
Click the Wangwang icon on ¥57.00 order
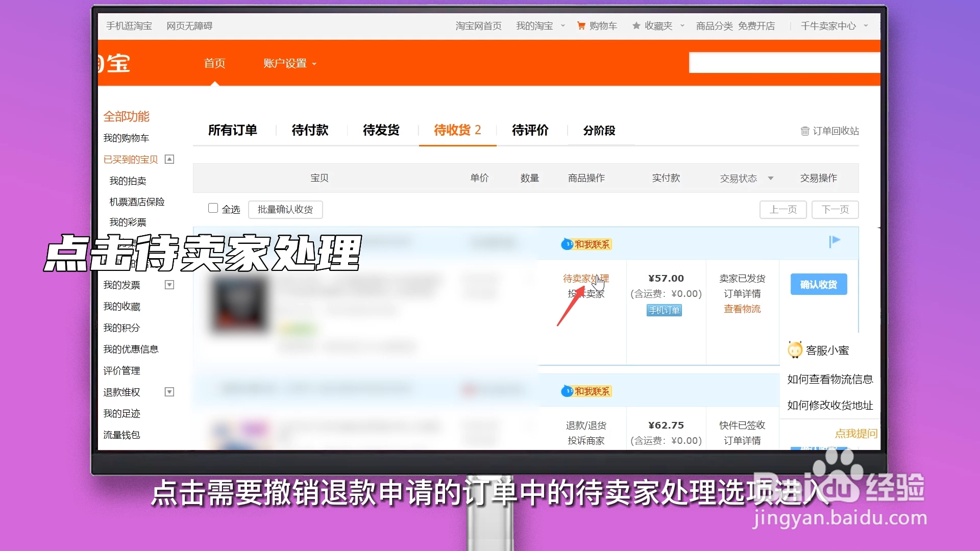pos(567,244)
